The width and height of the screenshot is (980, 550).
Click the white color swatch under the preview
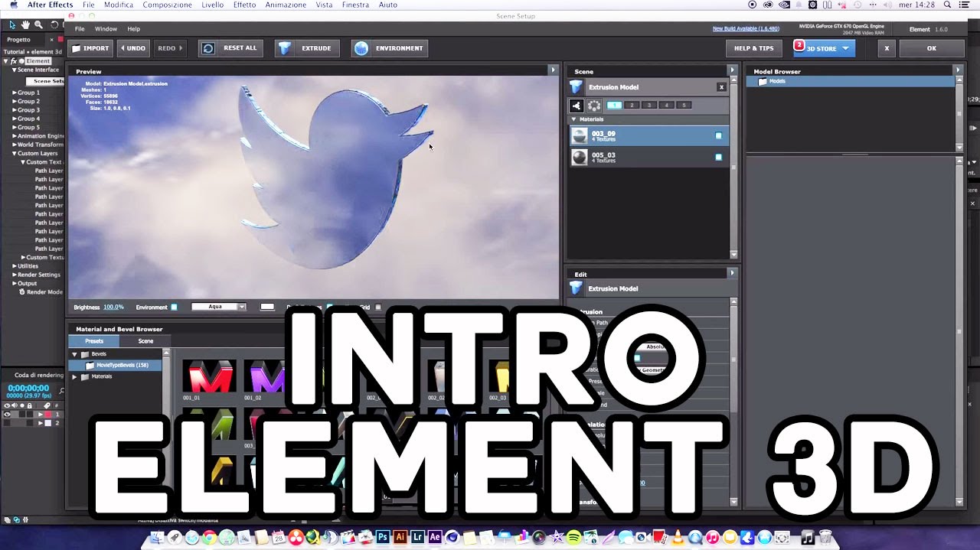click(x=267, y=307)
